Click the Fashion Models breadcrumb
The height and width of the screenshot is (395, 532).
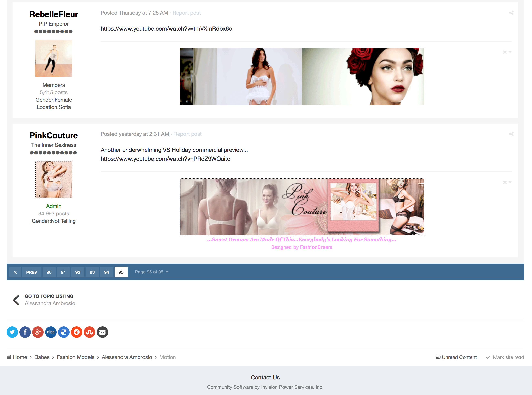[x=75, y=357]
